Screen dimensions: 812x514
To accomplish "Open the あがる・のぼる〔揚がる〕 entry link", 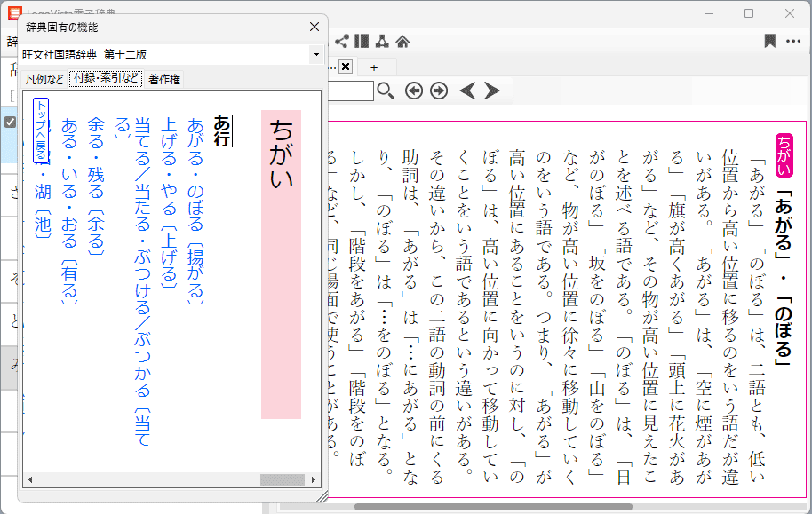I will tap(195, 211).
